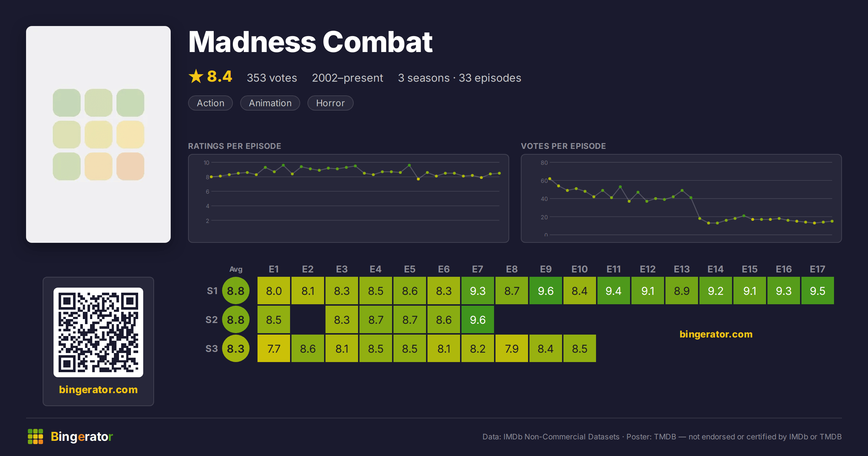Viewport: 868px width, 456px height.
Task: Click season 1 episode 9 cell rated 9.6
Action: click(x=546, y=291)
